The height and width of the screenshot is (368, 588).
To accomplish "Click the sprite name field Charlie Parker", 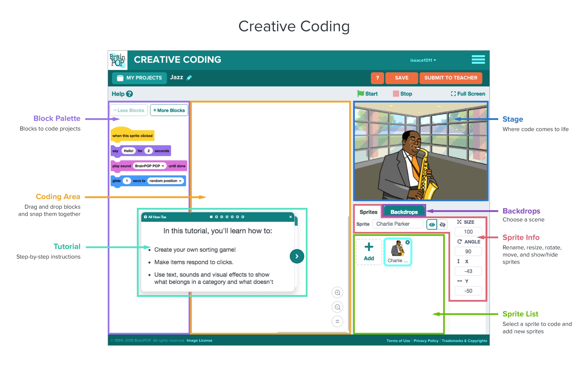I will tap(397, 224).
